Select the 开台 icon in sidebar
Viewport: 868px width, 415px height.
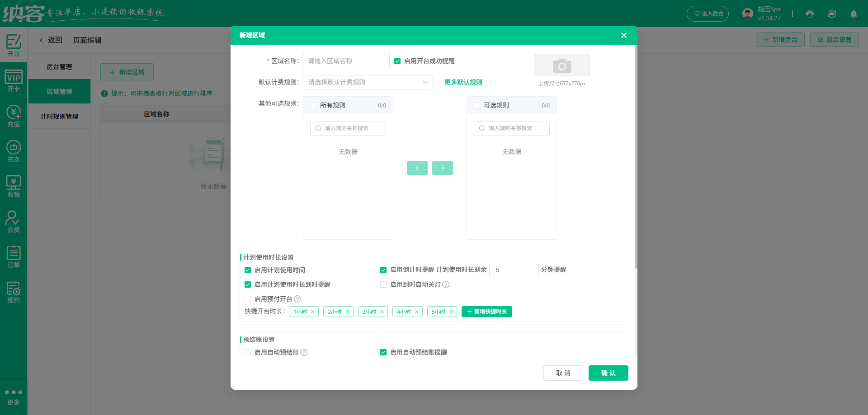click(x=13, y=45)
